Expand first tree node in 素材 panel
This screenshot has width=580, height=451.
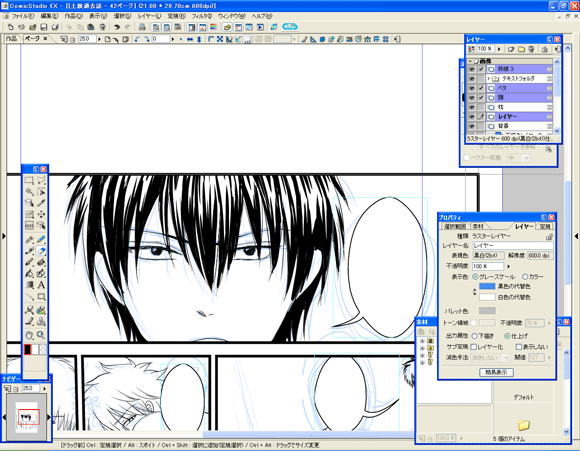pyautogui.click(x=422, y=341)
